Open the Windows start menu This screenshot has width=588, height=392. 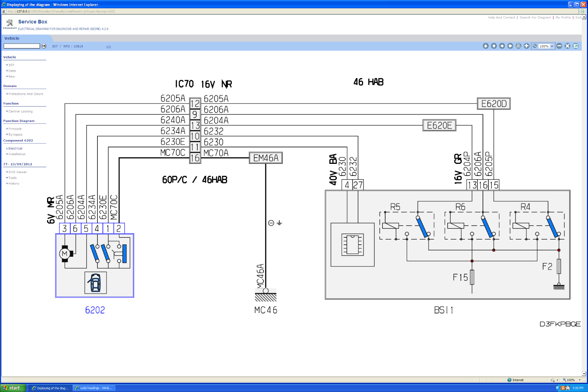point(13,388)
